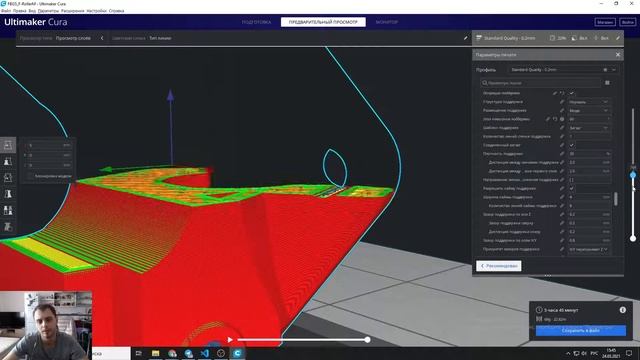Switch to the ПОДГОТОВКА tab
The height and width of the screenshot is (360, 640).
(x=256, y=22)
